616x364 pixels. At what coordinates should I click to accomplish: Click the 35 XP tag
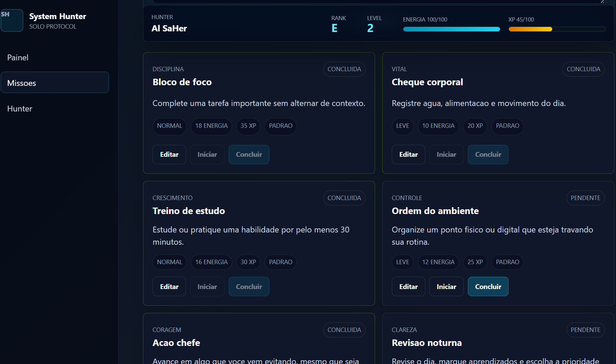click(x=248, y=126)
